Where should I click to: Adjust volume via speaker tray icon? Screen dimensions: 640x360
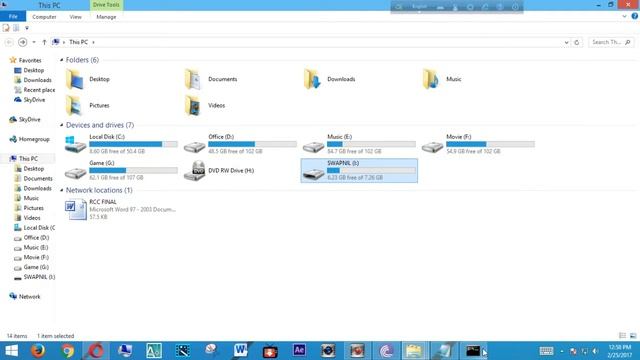coord(595,351)
